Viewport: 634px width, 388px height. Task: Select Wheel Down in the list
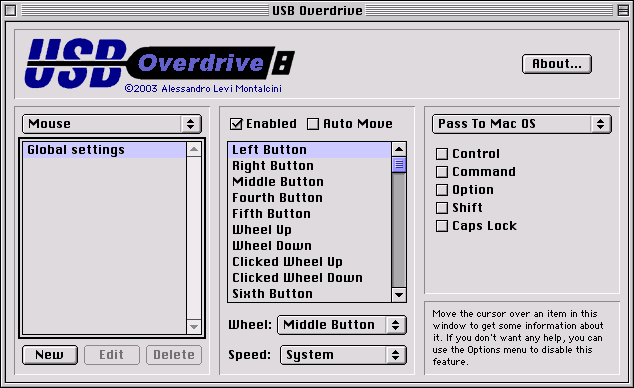point(310,246)
